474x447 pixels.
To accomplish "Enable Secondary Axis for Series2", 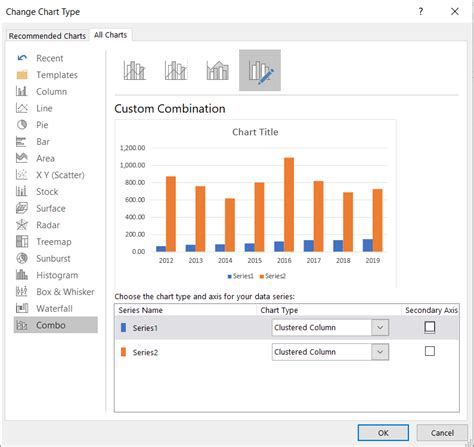I will [x=430, y=351].
